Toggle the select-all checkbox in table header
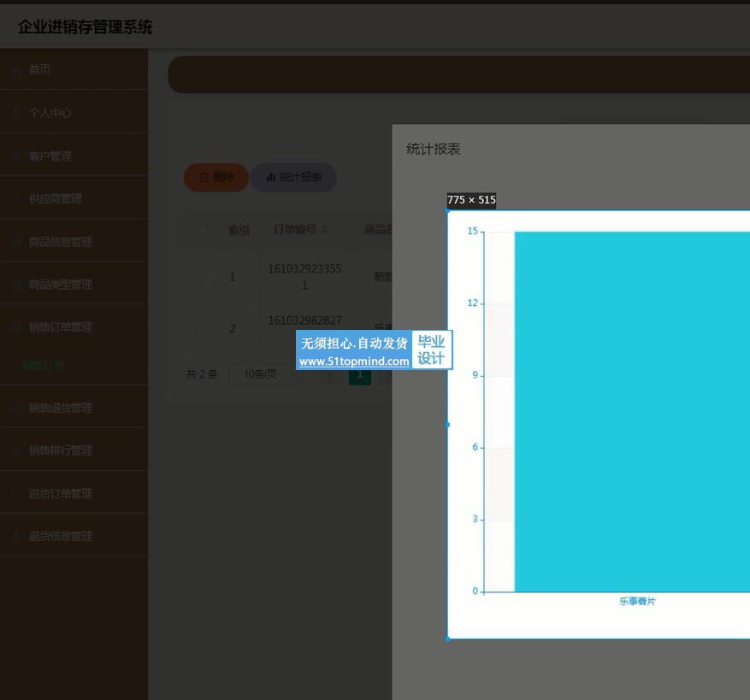 pos(202,230)
